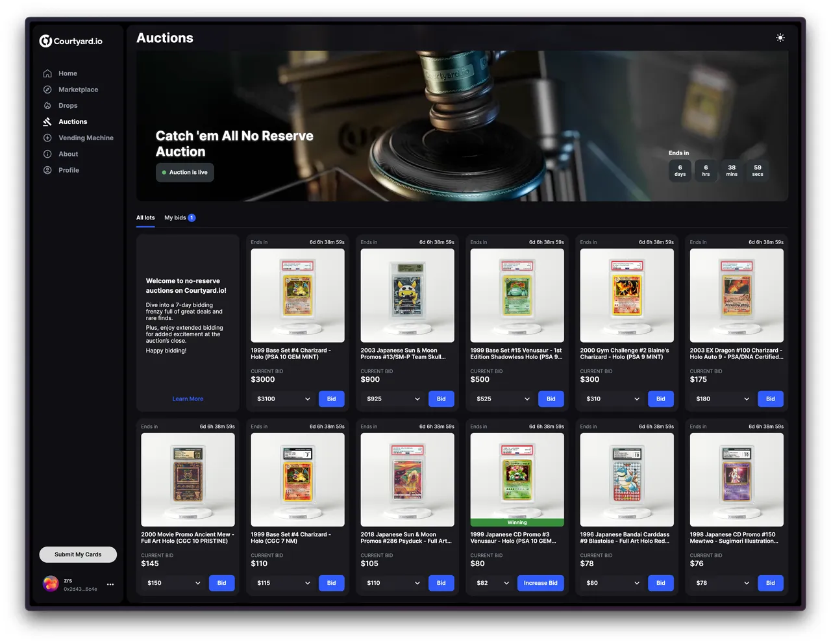Go to Home in sidebar
Viewport: 831px width, 644px height.
[68, 73]
